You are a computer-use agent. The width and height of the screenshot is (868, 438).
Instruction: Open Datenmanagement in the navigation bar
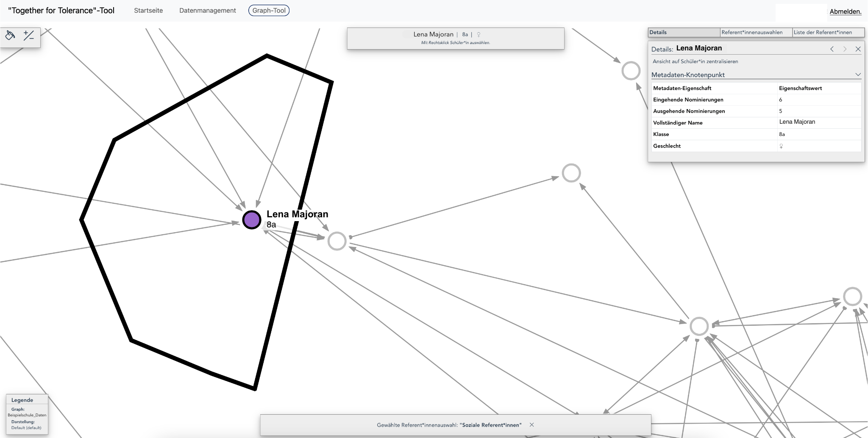click(207, 11)
